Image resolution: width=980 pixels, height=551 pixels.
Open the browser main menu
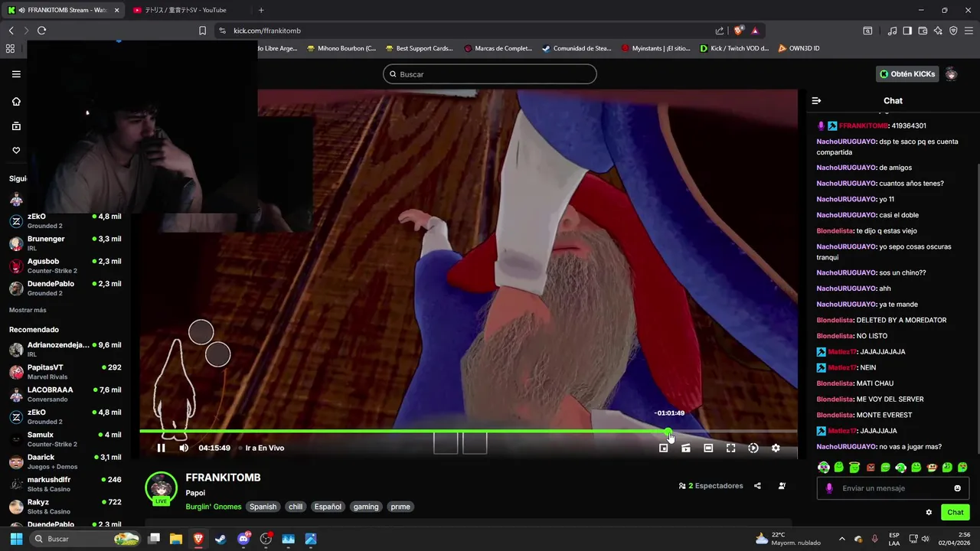coord(969,31)
